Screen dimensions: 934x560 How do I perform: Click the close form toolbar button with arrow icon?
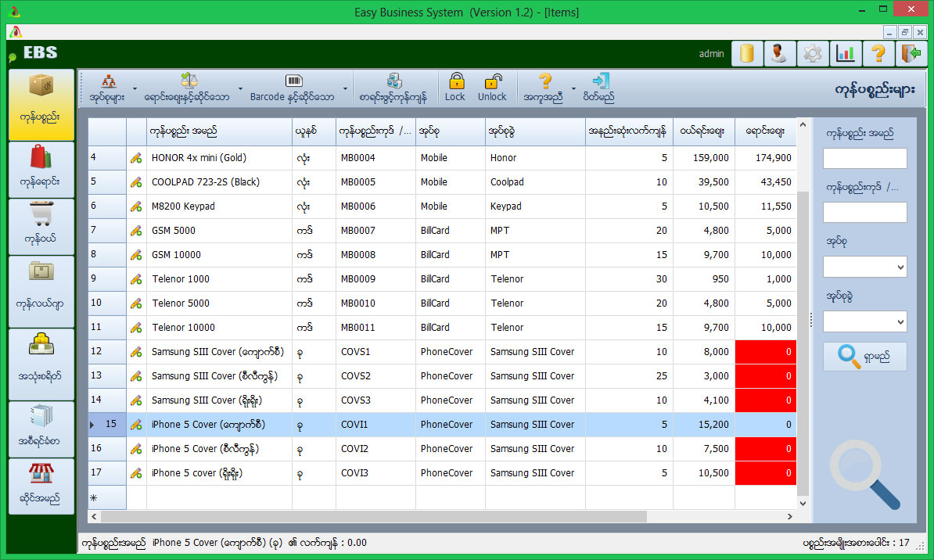pyautogui.click(x=598, y=88)
